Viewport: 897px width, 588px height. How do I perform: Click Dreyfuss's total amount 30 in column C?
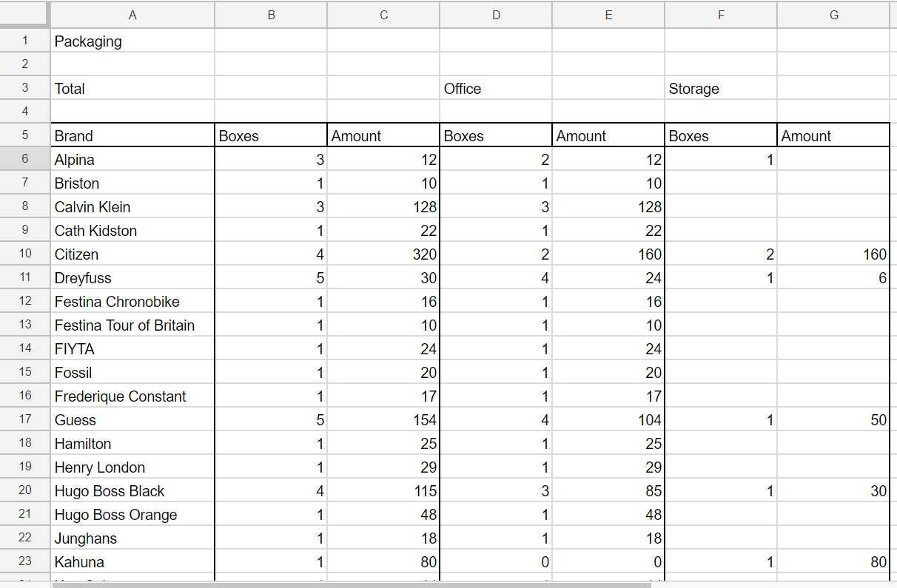[x=383, y=278]
